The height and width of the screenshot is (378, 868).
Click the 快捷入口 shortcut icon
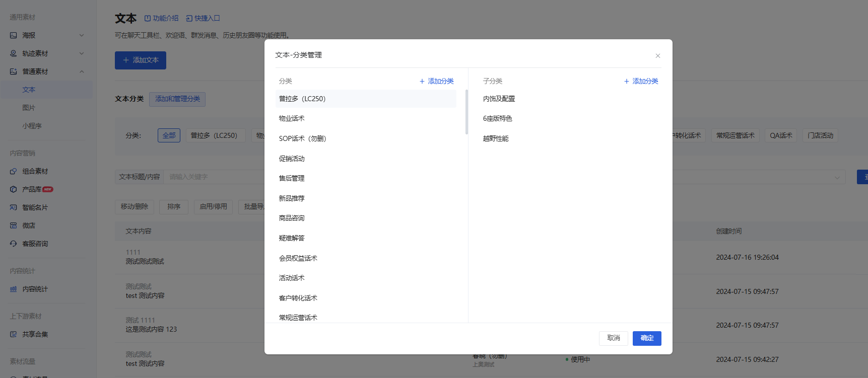[x=189, y=18]
